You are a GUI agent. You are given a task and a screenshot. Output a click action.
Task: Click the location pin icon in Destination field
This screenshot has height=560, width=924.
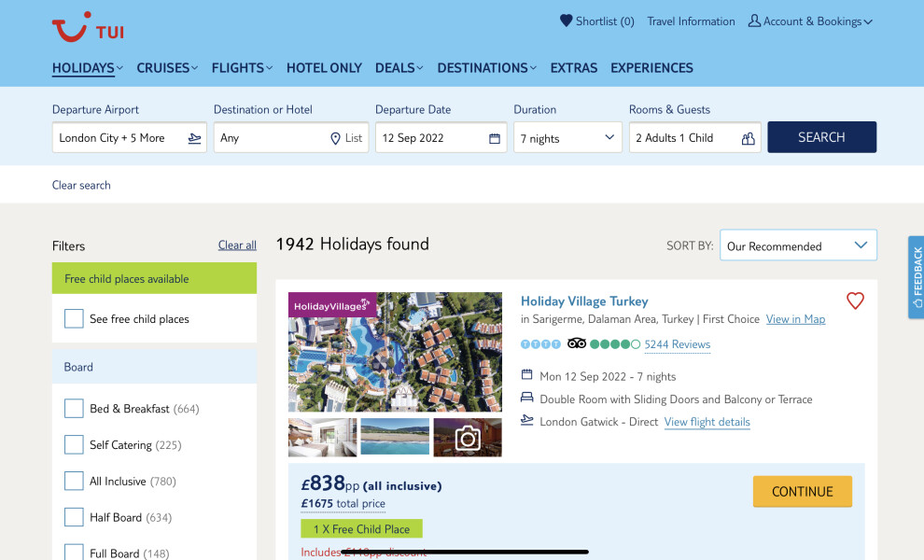[x=335, y=138]
